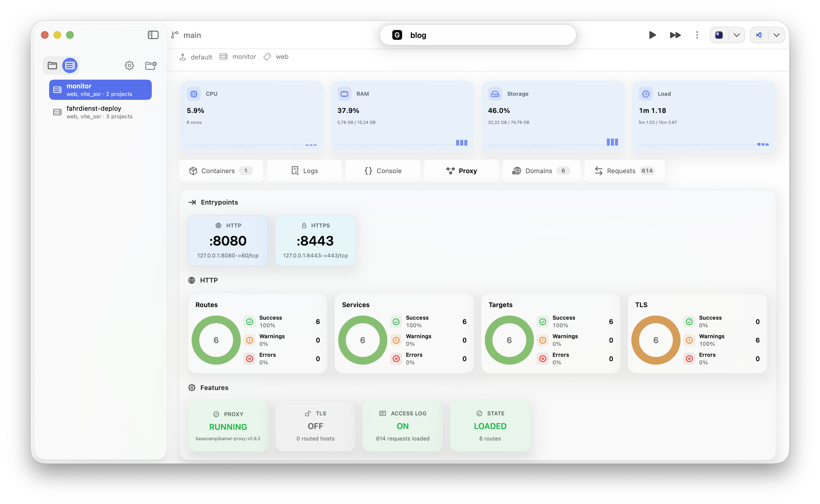Screen dimensions: 820x504
Task: Click the Features gear icon
Action: pos(192,388)
